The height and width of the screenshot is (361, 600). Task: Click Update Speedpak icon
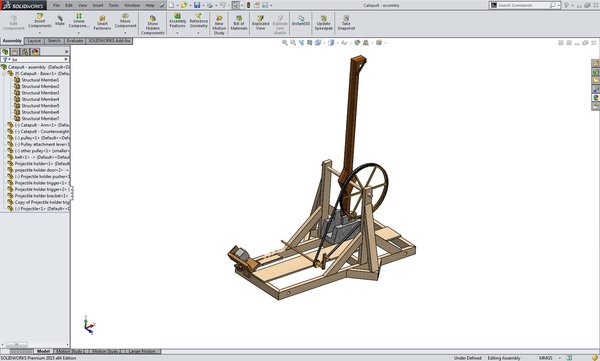click(x=324, y=23)
